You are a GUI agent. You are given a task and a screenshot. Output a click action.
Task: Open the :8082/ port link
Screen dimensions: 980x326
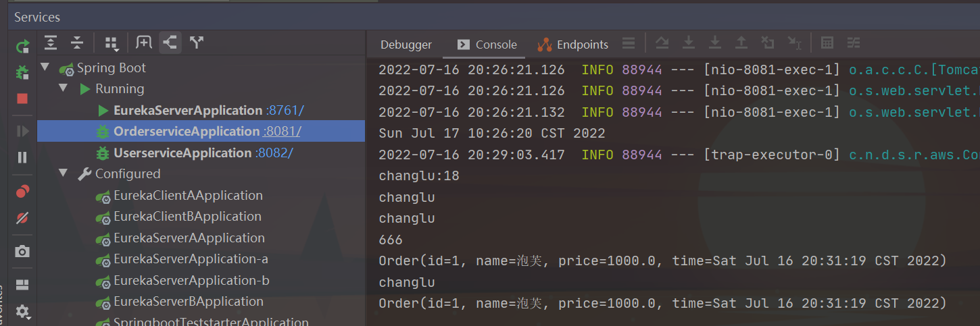(x=274, y=153)
